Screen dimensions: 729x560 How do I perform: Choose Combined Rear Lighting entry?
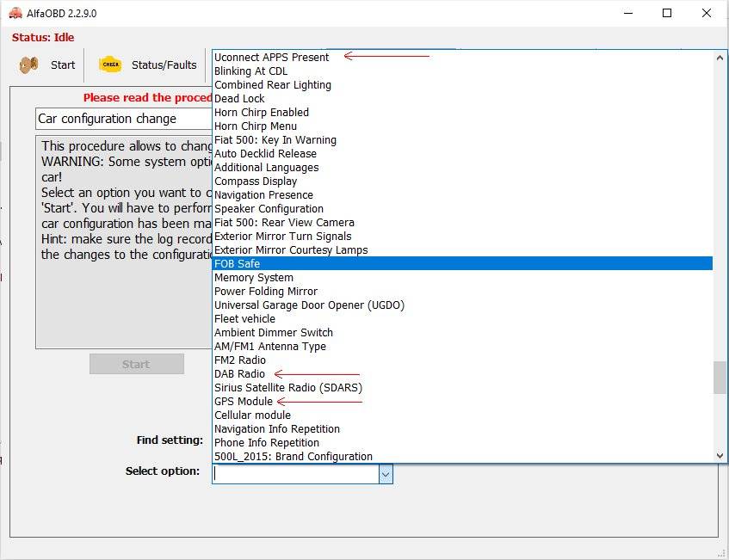click(462, 85)
